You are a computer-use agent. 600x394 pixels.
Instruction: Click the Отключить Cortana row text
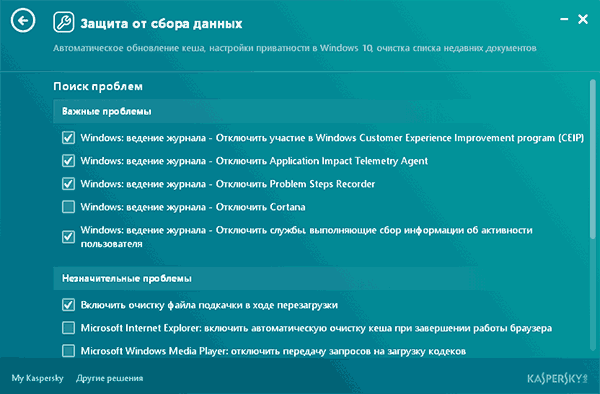click(x=193, y=207)
